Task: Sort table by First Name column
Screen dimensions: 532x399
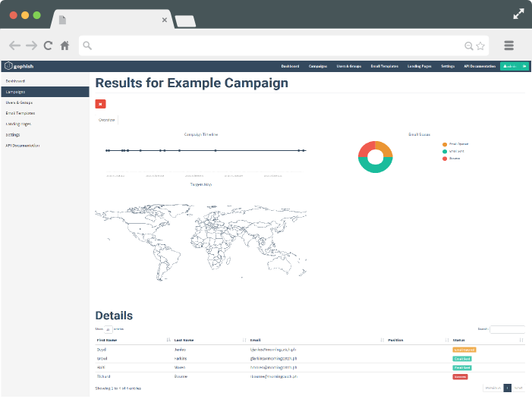Action: (x=134, y=340)
